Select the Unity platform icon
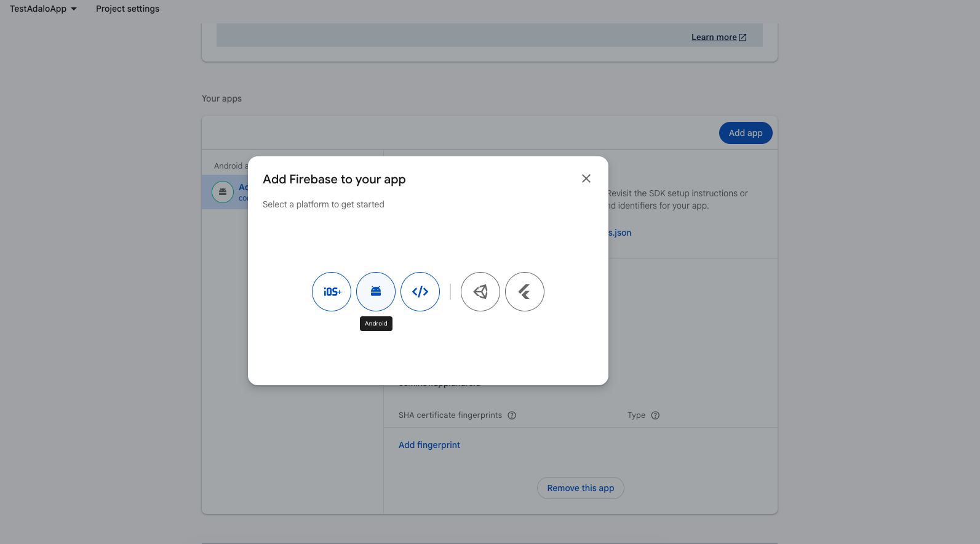980x544 pixels. [480, 292]
